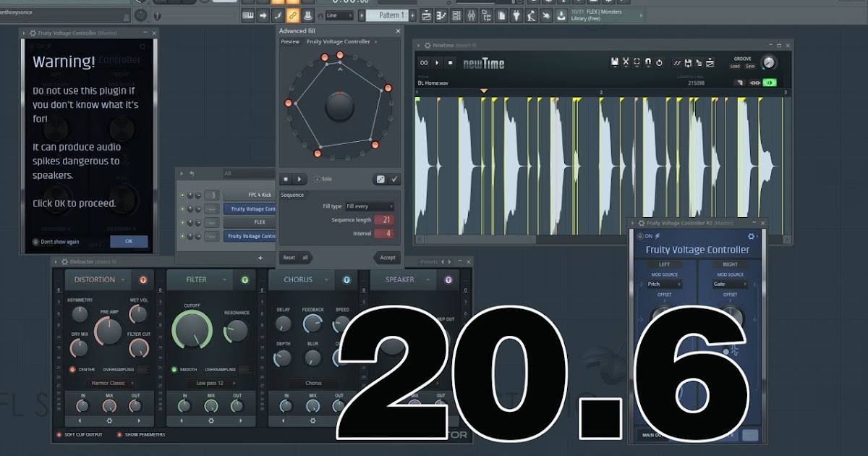Stop playback in Newtime window
This screenshot has width=868, height=456.
tap(450, 63)
